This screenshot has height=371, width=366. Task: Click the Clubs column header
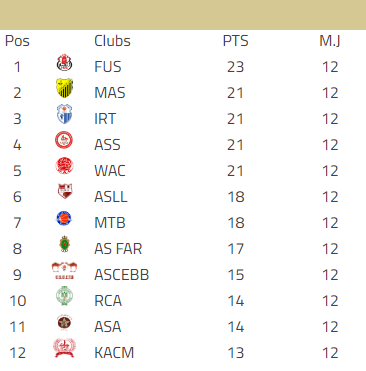112,41
